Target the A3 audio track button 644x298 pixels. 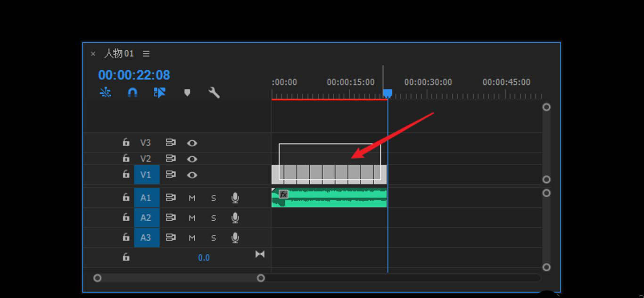(146, 238)
